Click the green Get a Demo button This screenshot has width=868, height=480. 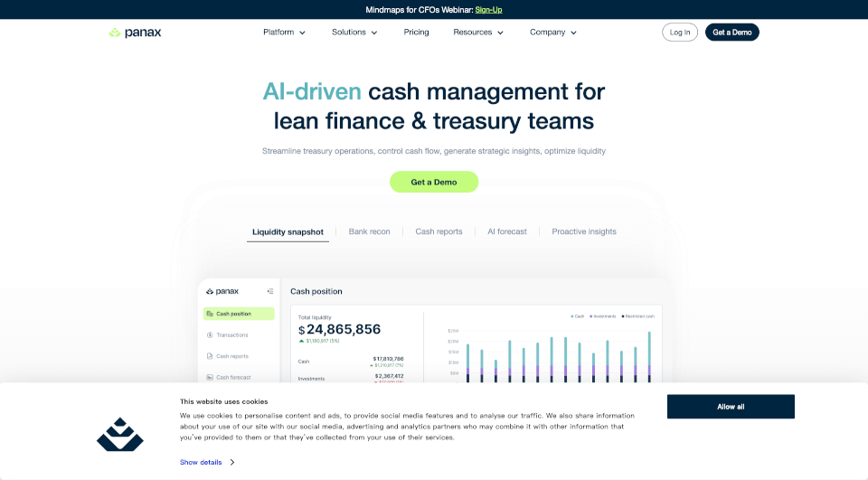pos(434,182)
